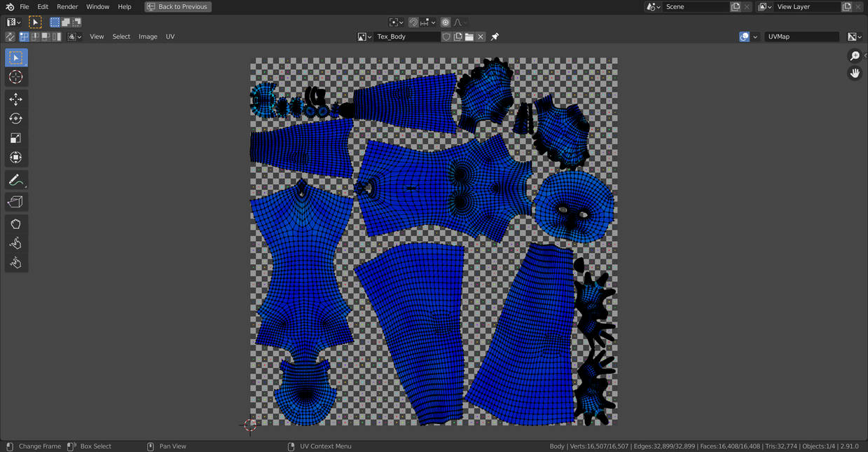This screenshot has height=452, width=868.
Task: Select the Select Box tool
Action: [15, 57]
